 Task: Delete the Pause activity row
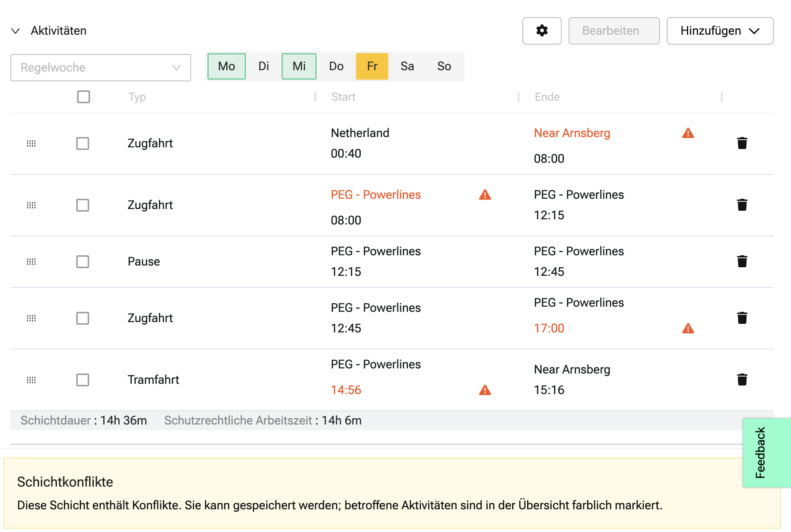[x=742, y=261]
